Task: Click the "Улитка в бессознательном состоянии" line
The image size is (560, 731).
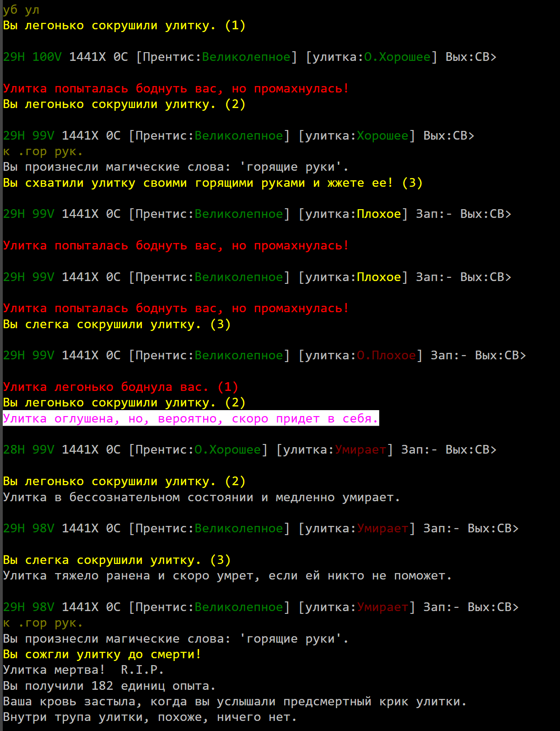Action: [x=201, y=498]
